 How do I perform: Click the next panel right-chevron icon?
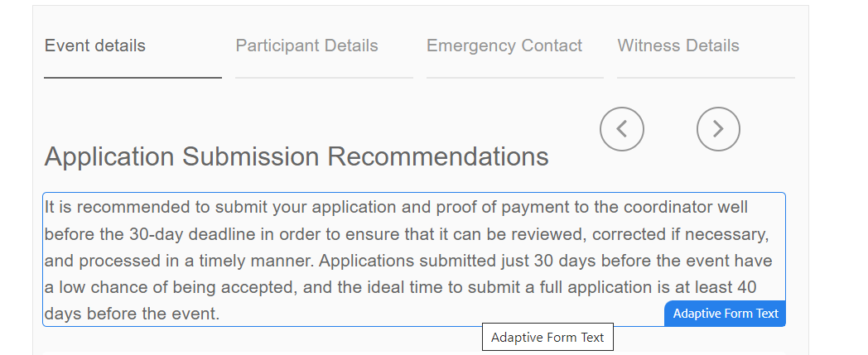point(718,129)
